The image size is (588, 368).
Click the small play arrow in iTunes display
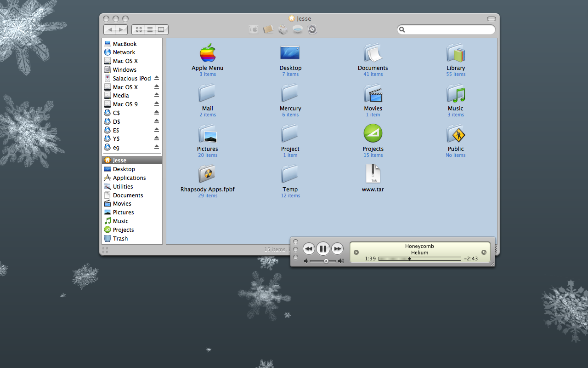point(356,252)
